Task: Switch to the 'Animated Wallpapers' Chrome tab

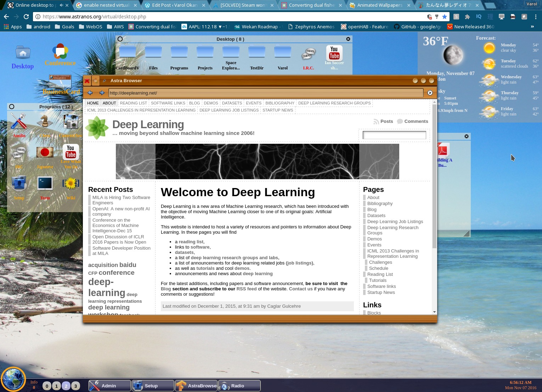Action: [379, 5]
